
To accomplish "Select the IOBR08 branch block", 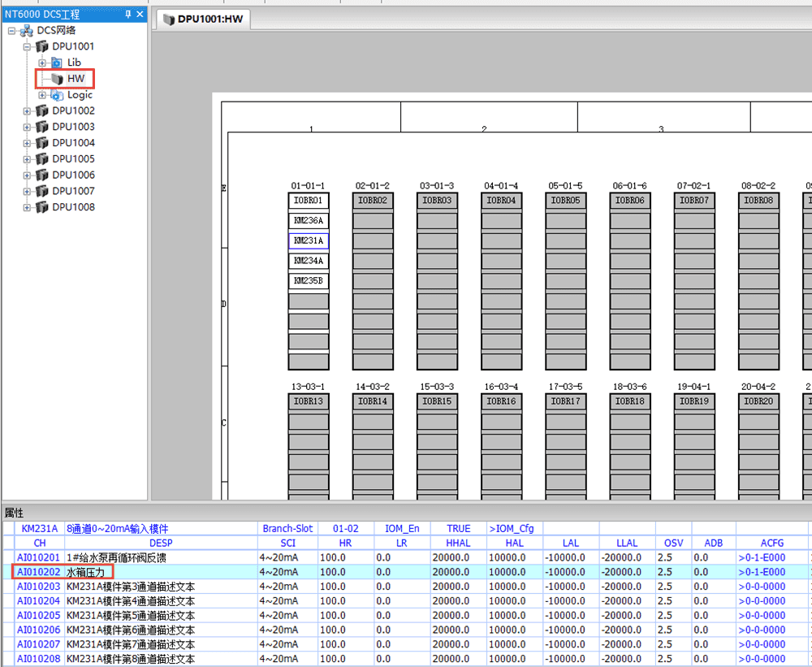I will click(758, 201).
